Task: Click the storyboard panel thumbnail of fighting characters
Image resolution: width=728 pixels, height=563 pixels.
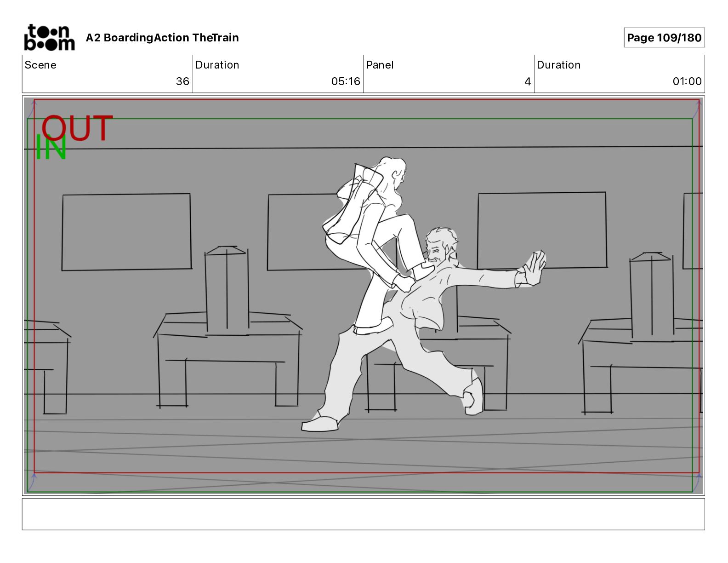Action: [x=363, y=295]
